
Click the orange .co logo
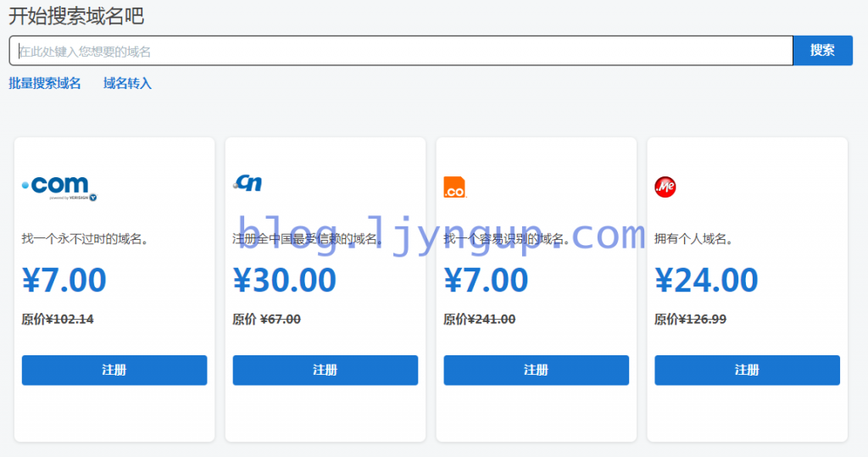point(455,187)
